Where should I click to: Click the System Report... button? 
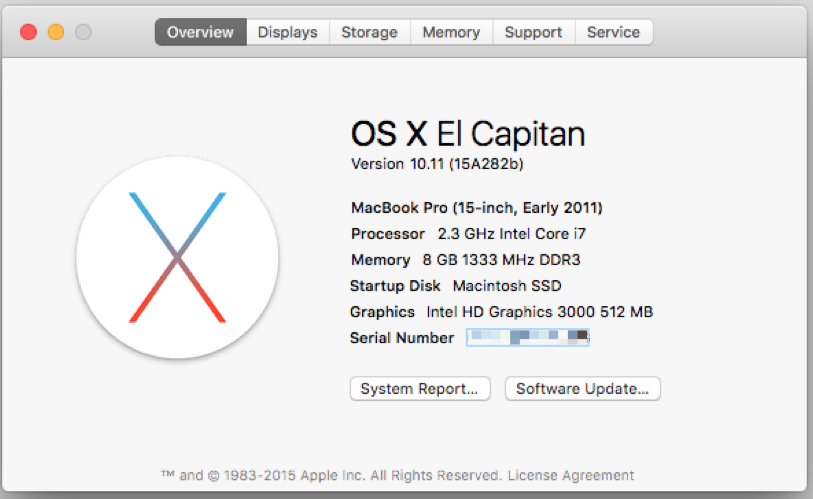point(420,389)
